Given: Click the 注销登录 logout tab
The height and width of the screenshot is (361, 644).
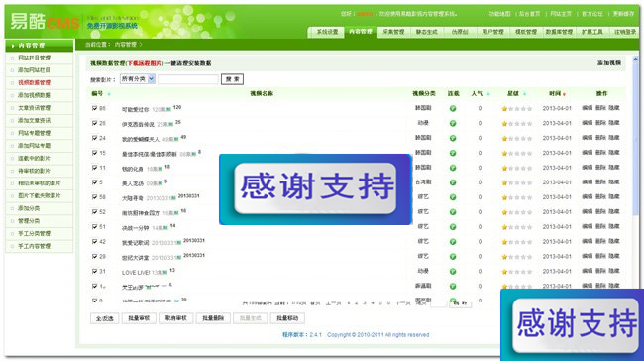Looking at the screenshot, I should tap(625, 32).
